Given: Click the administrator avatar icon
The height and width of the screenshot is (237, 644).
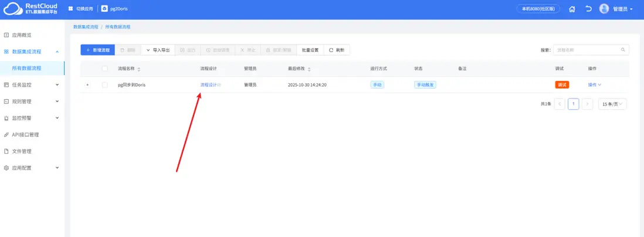Looking at the screenshot, I should 604,9.
